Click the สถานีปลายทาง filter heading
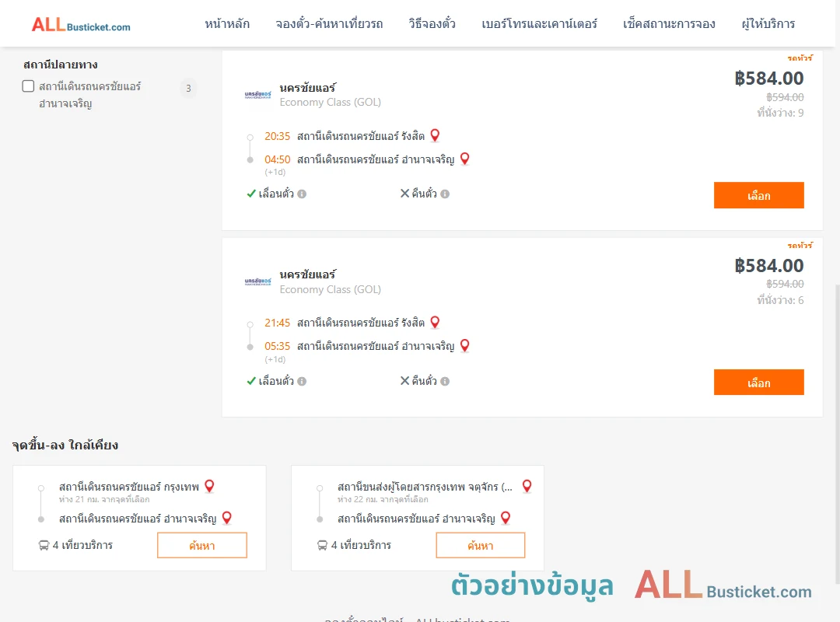840x622 pixels. click(61, 65)
